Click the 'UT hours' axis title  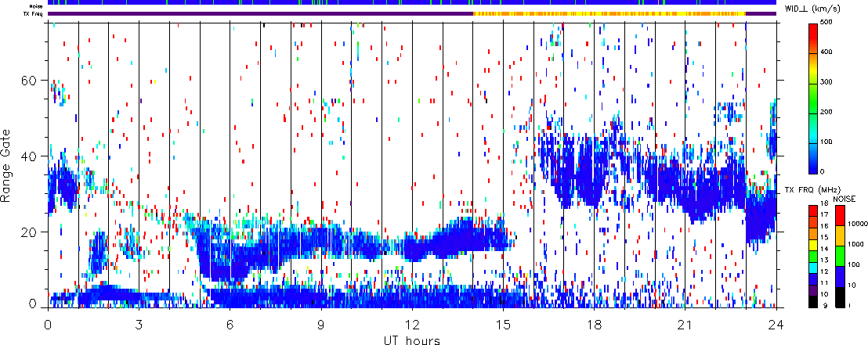411,341
